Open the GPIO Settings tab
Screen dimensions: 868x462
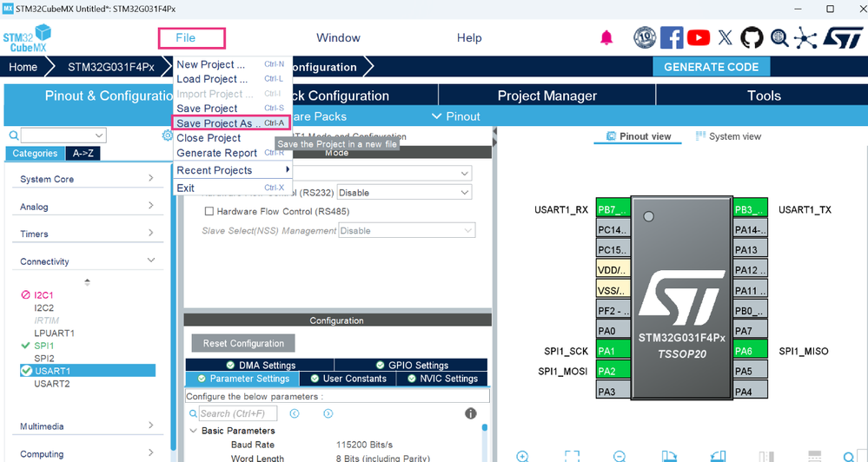[x=411, y=365]
